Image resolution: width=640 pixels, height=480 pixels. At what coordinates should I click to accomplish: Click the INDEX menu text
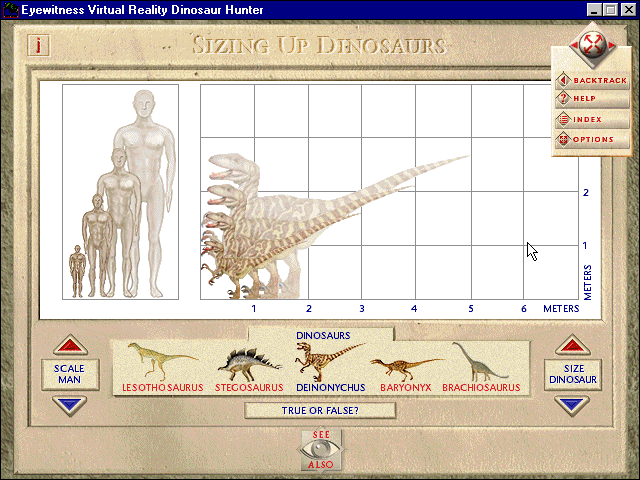coord(587,120)
